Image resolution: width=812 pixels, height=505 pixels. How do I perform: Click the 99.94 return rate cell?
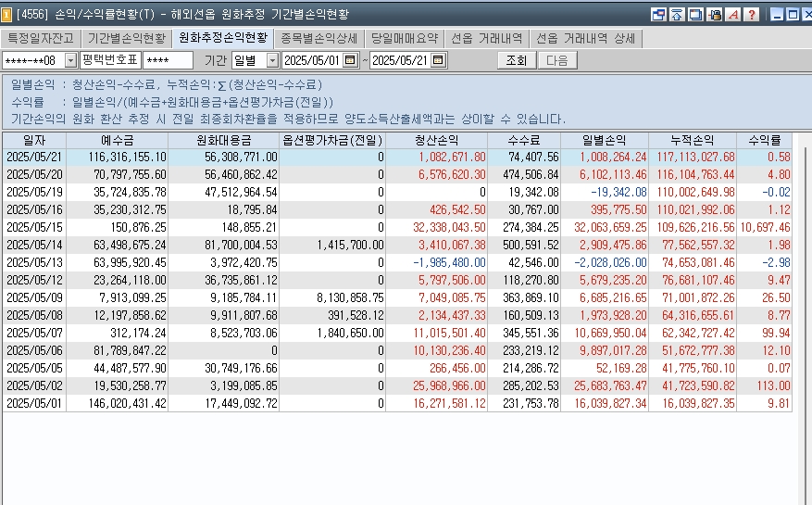(x=765, y=334)
